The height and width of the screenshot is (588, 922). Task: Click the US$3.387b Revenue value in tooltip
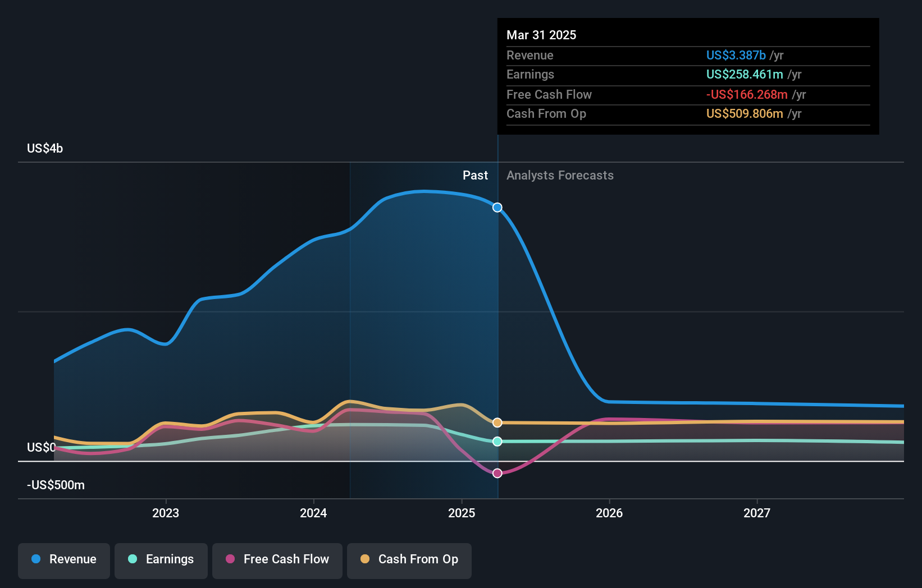click(x=736, y=55)
